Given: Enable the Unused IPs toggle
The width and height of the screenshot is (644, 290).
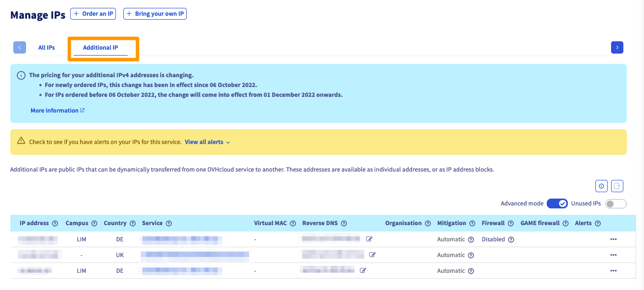Looking at the screenshot, I should point(616,203).
